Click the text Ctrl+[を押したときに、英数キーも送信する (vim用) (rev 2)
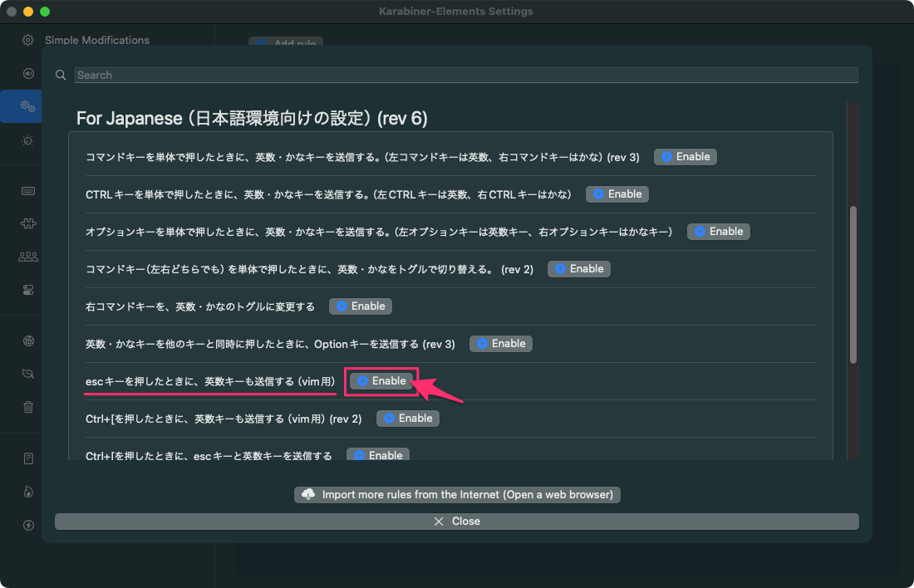This screenshot has height=588, width=914. (x=224, y=419)
